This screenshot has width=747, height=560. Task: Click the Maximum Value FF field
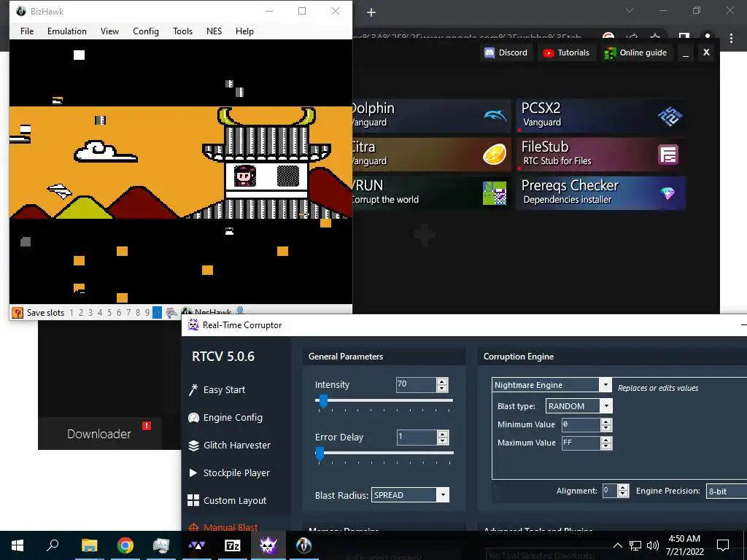[x=581, y=443]
